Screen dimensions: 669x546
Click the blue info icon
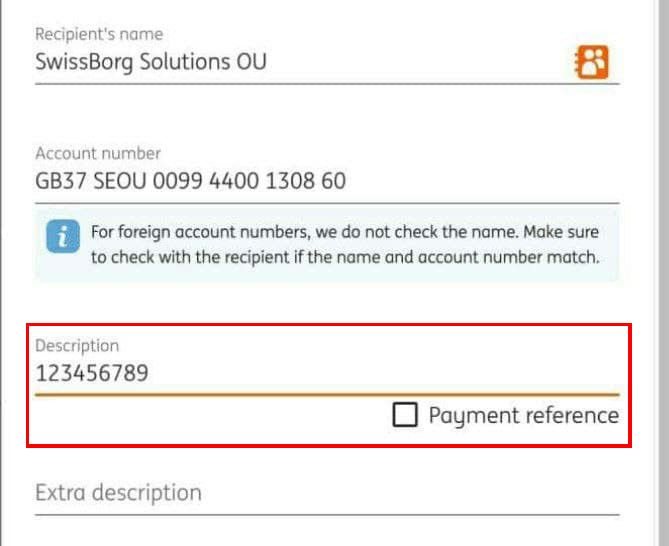coord(63,238)
